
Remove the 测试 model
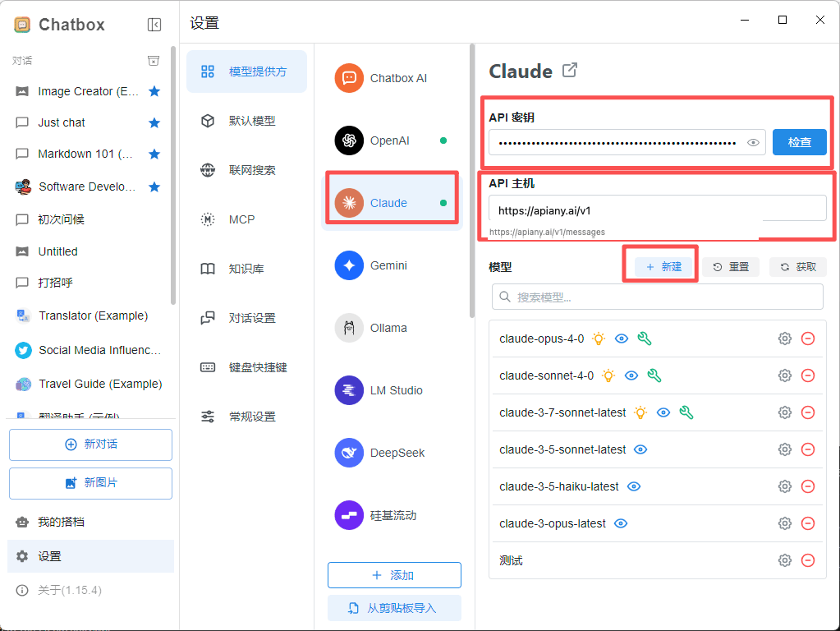coord(808,561)
